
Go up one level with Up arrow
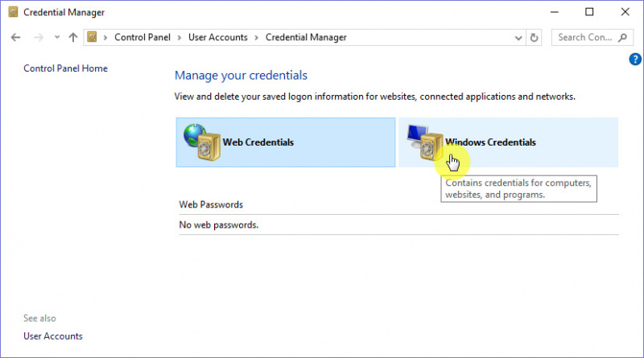73,37
